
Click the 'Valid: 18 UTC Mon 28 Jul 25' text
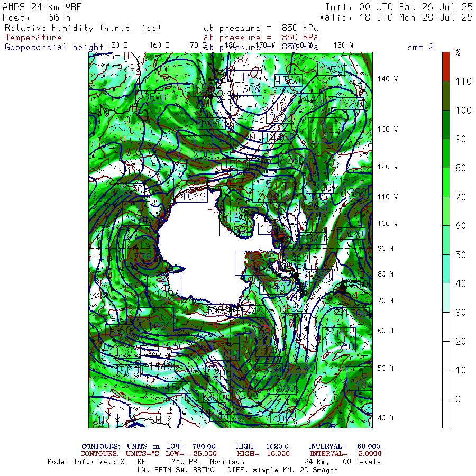(x=396, y=17)
